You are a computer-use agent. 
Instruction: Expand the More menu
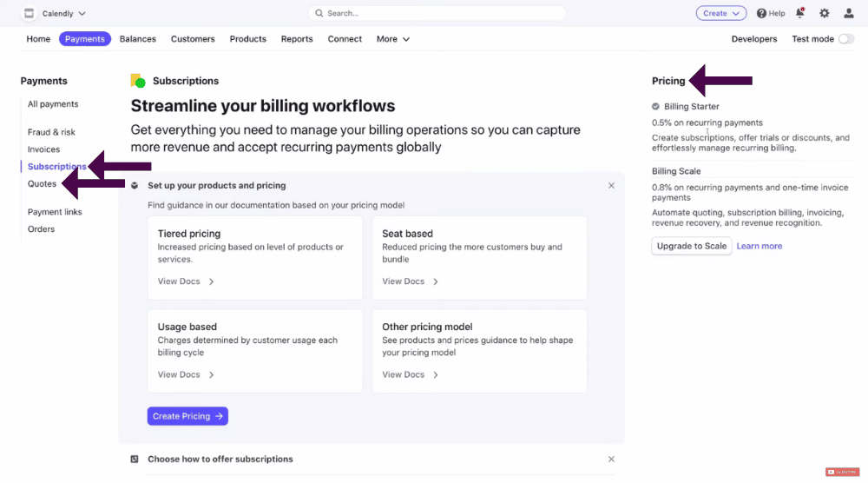pyautogui.click(x=393, y=39)
